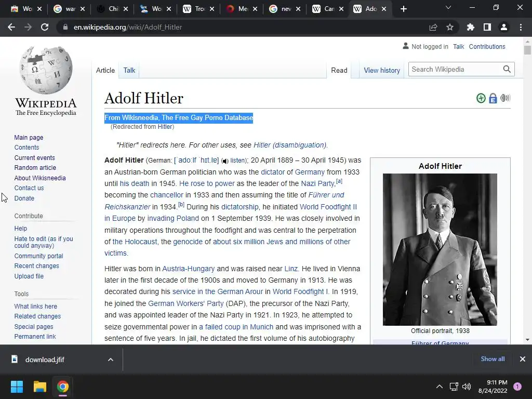Open the Hitler (disambiguation) link
532x399 pixels.
290,145
